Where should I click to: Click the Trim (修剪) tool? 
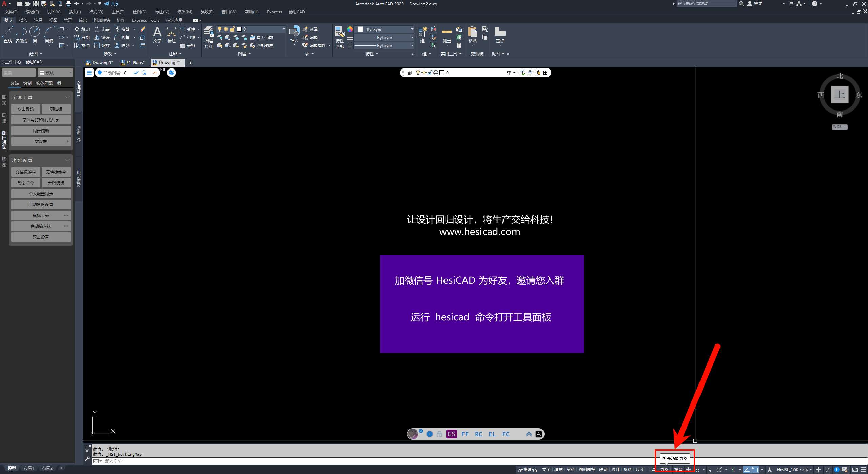pos(122,29)
